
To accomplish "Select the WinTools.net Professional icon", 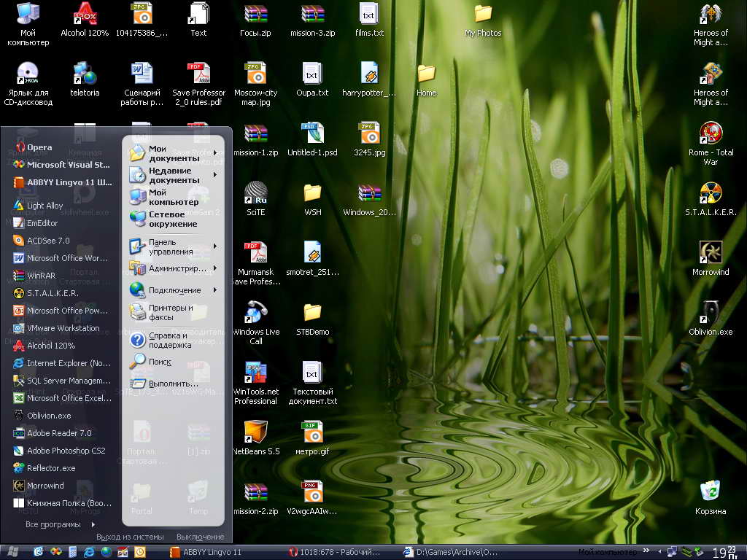I will click(x=256, y=383).
